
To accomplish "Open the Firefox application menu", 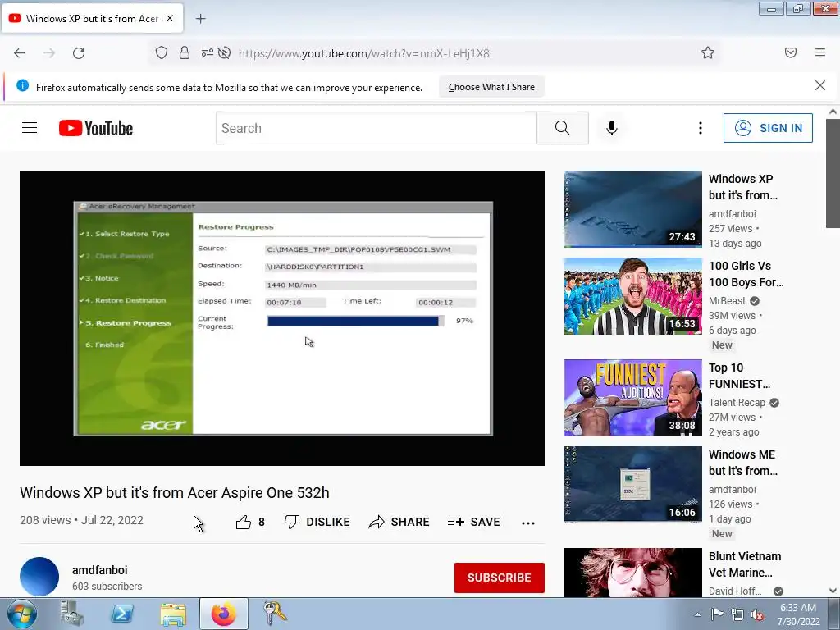I will pyautogui.click(x=820, y=52).
